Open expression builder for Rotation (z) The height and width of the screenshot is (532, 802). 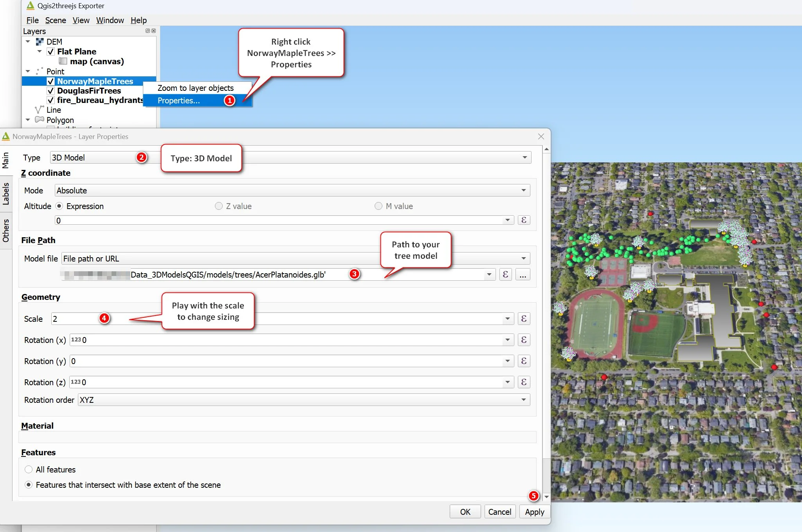click(x=524, y=382)
